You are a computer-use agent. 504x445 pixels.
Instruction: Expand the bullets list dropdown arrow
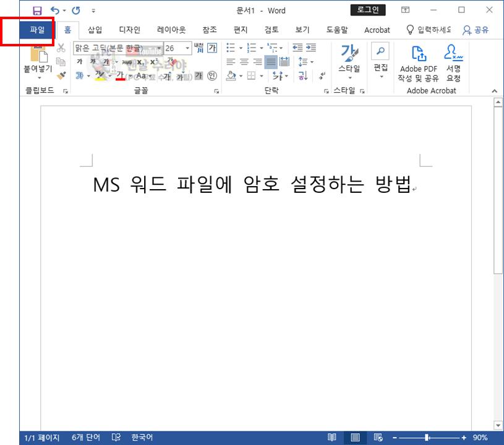click(241, 48)
